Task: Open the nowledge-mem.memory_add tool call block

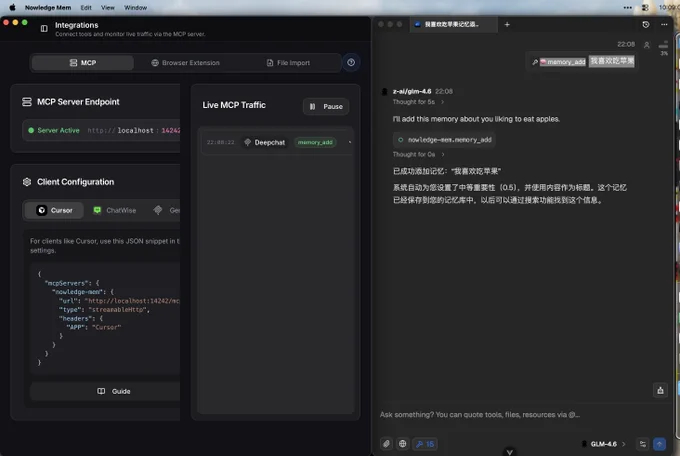Action: coord(445,140)
